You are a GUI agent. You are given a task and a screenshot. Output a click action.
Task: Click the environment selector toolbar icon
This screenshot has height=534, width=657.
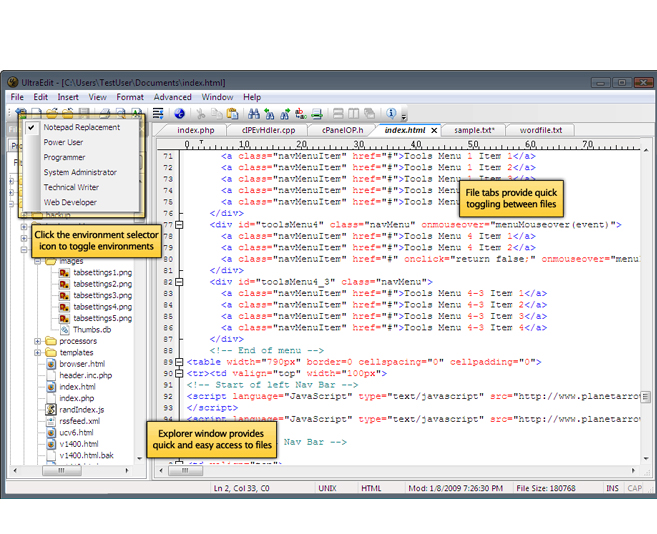coord(21,112)
